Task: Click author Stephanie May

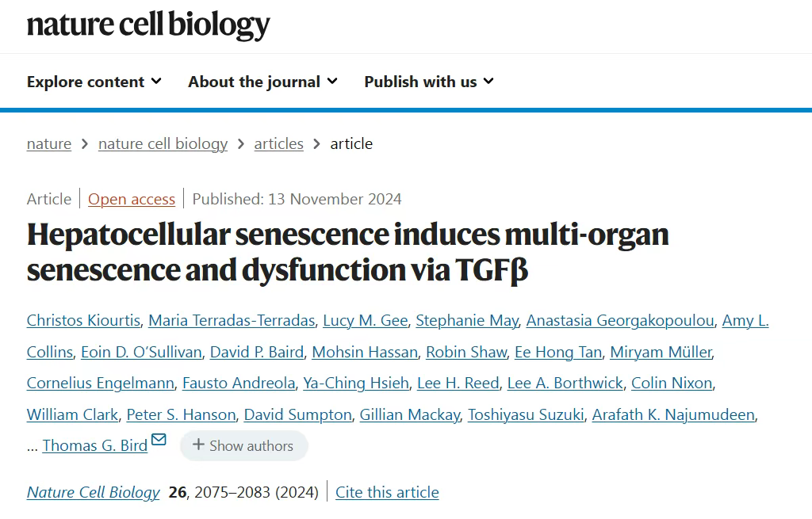Action: [x=467, y=320]
